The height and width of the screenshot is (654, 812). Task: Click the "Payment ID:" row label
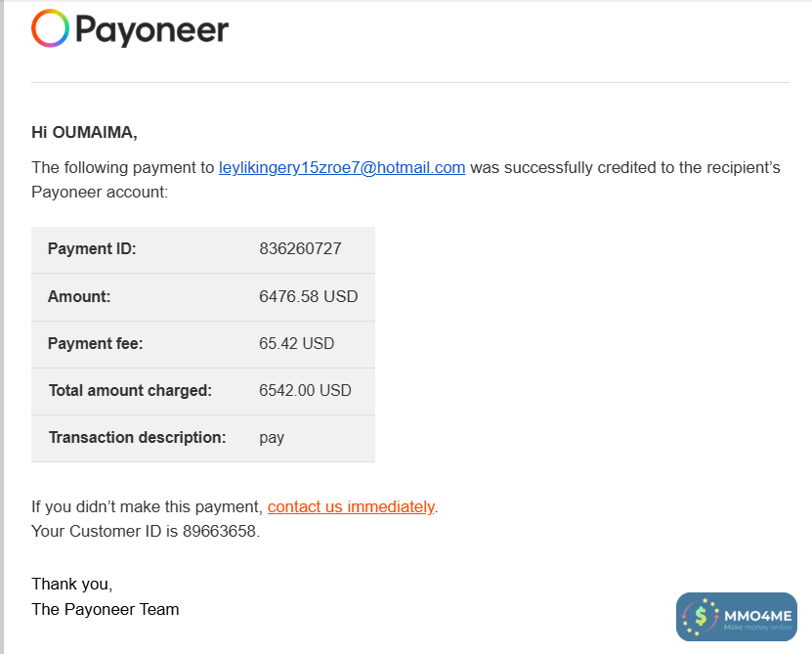click(x=92, y=248)
